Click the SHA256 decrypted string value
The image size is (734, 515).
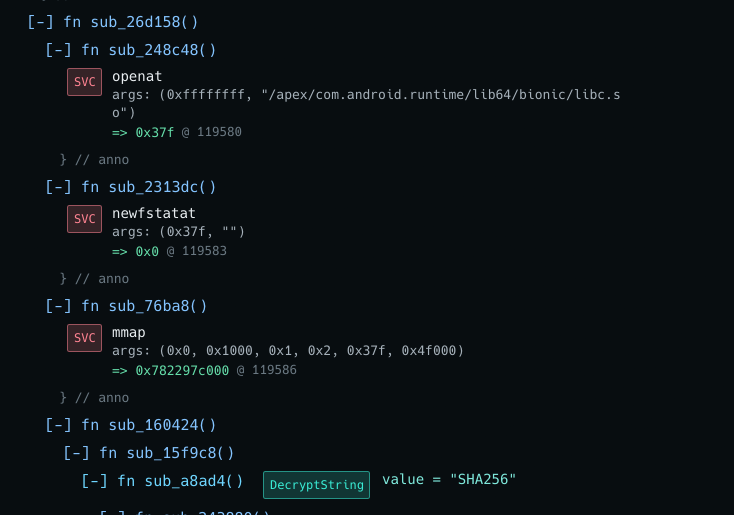483,480
